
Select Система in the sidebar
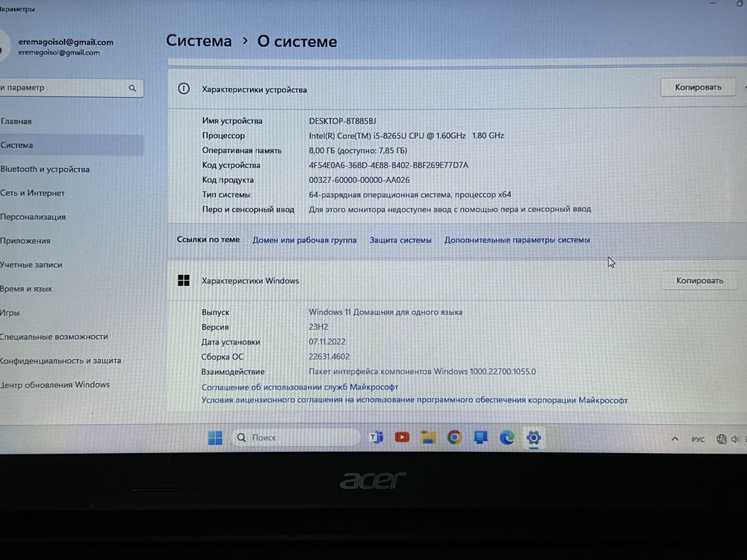tap(72, 146)
